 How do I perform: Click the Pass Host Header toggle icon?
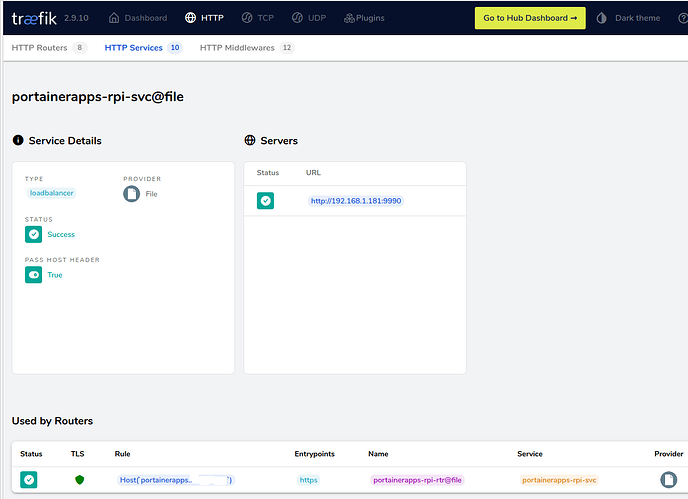click(x=33, y=275)
